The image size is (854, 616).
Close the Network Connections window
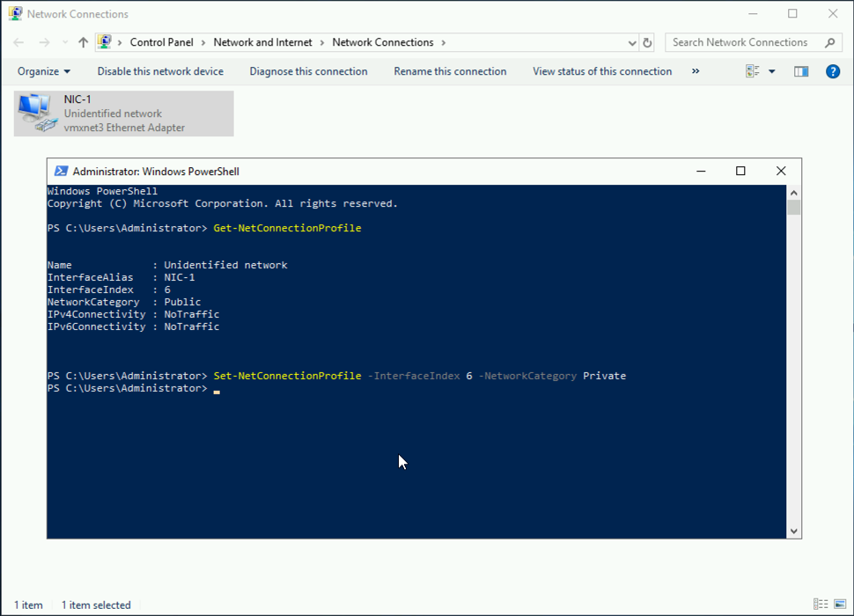[x=833, y=13]
